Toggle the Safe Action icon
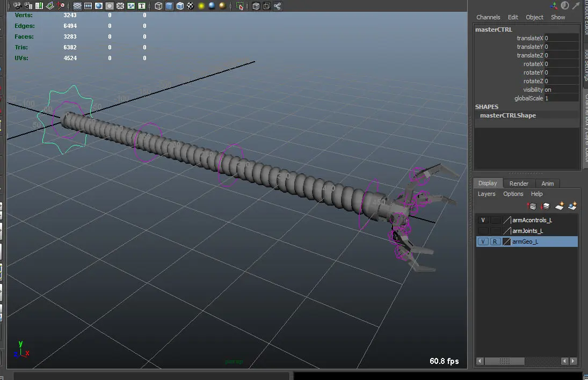The height and width of the screenshot is (380, 588). point(131,5)
